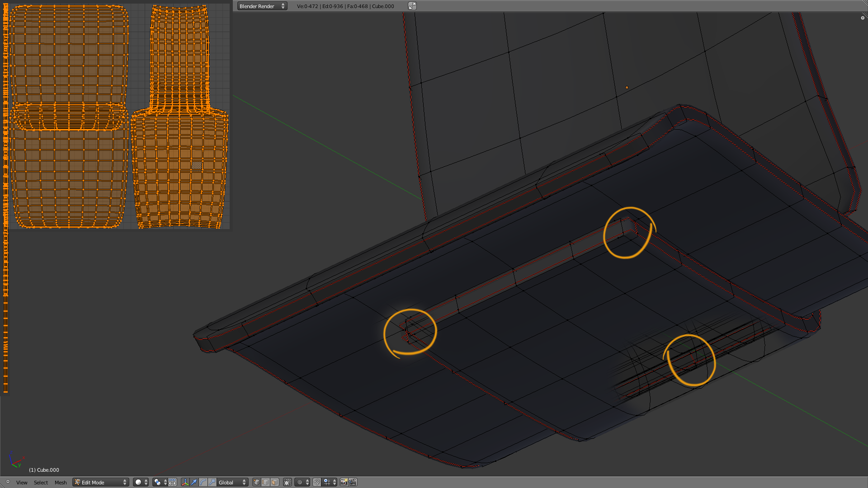Open the Global transform orientation dropdown

(x=232, y=483)
